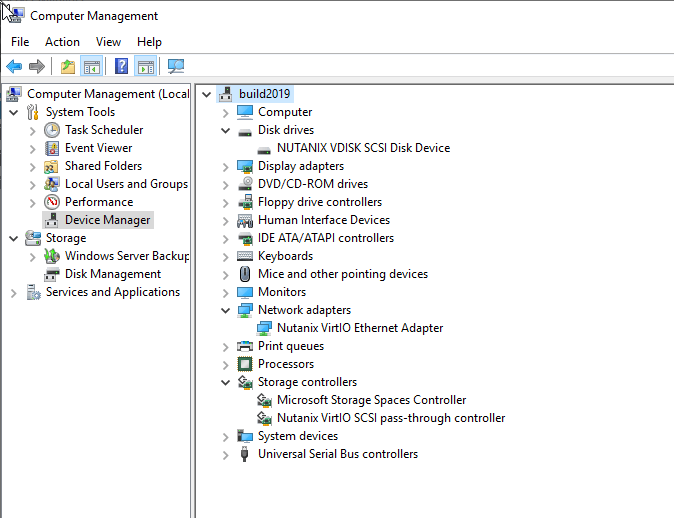Click the blue Back arrow in toolbar
The image size is (674, 518).
pyautogui.click(x=14, y=67)
